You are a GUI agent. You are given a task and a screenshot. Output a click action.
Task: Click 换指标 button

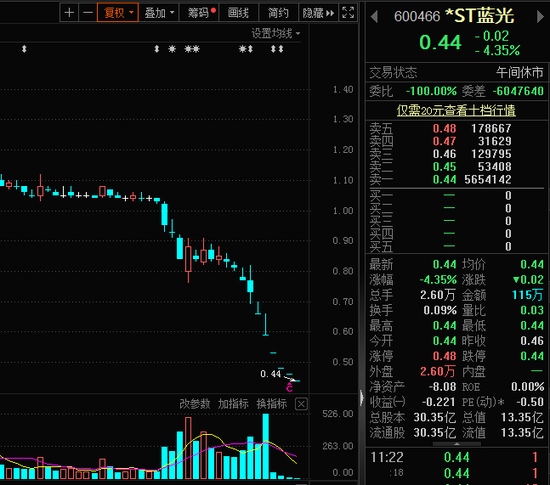pyautogui.click(x=272, y=404)
